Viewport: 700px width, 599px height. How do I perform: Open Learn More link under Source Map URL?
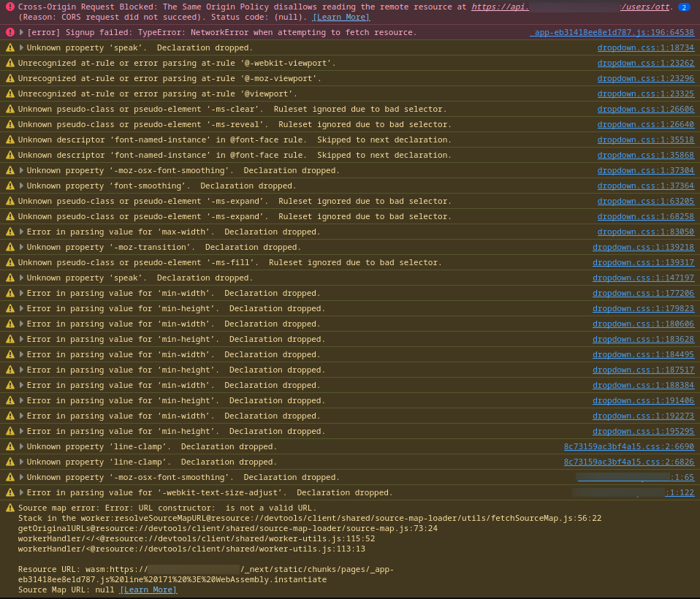[x=148, y=590]
